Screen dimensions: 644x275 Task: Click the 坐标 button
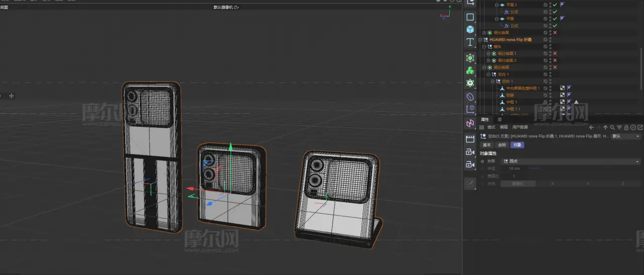pyautogui.click(x=502, y=145)
